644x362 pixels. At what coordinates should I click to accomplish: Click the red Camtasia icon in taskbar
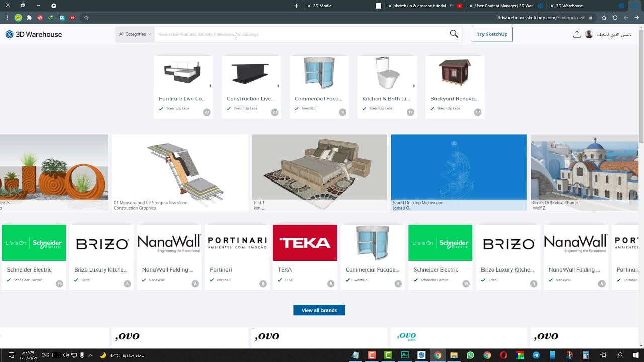pyautogui.click(x=372, y=355)
